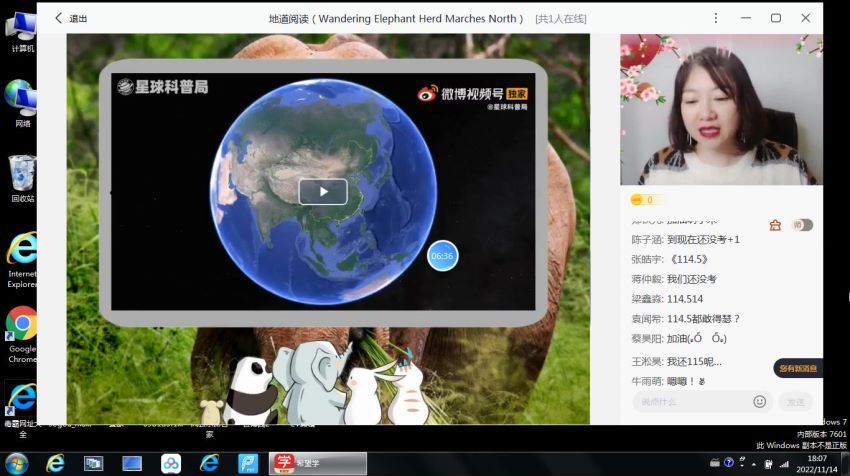Screen dimensions: 850x476
Task: Close the classroom window
Action: 806,18
